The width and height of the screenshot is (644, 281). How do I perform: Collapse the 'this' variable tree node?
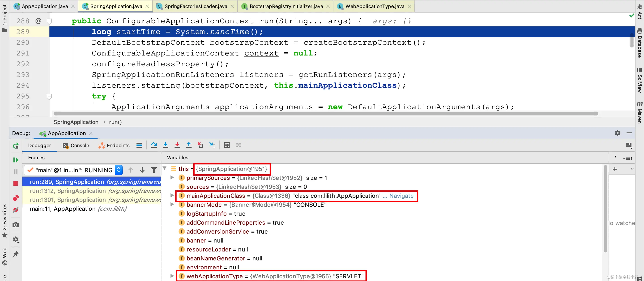tap(165, 168)
